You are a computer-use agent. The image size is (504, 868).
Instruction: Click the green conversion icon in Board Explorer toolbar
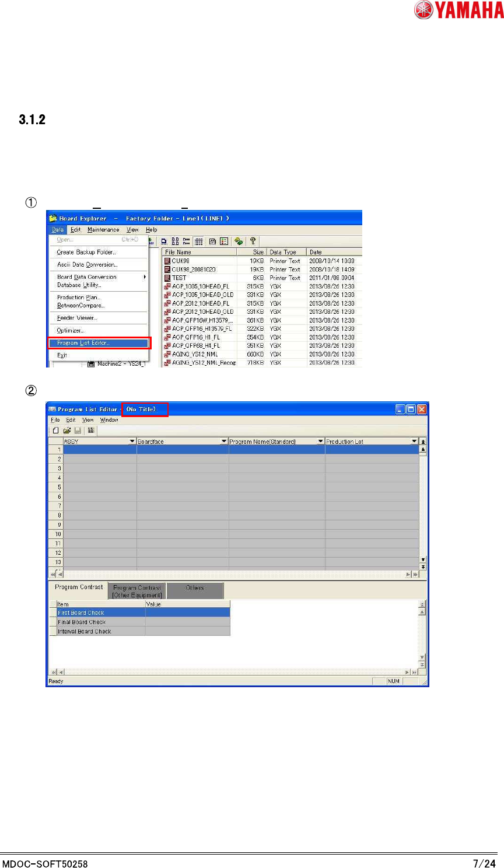point(239,241)
